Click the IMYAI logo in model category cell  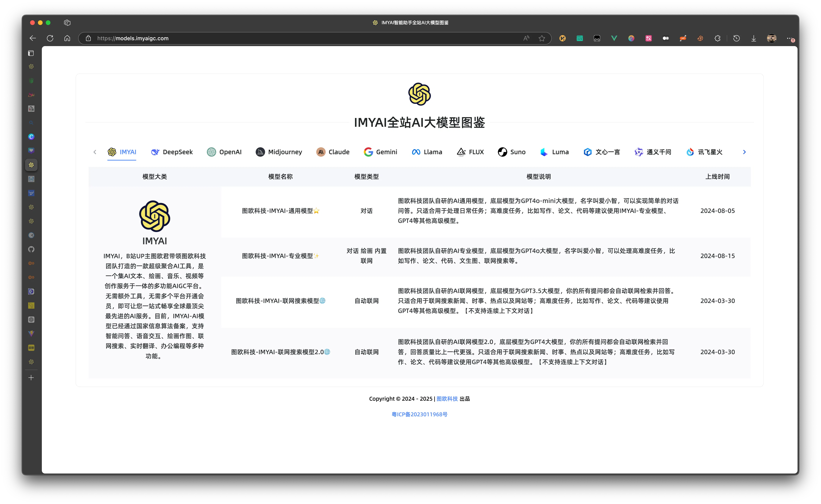(154, 216)
